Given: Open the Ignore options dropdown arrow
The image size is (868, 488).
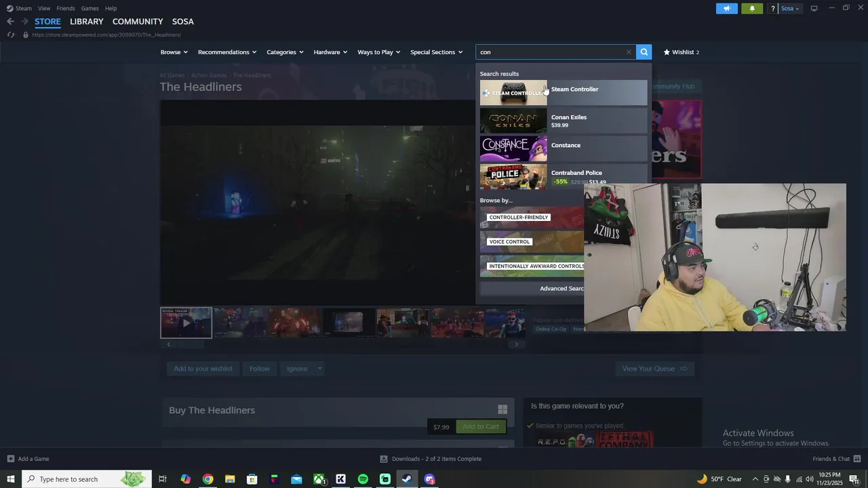Looking at the screenshot, I should pyautogui.click(x=319, y=369).
